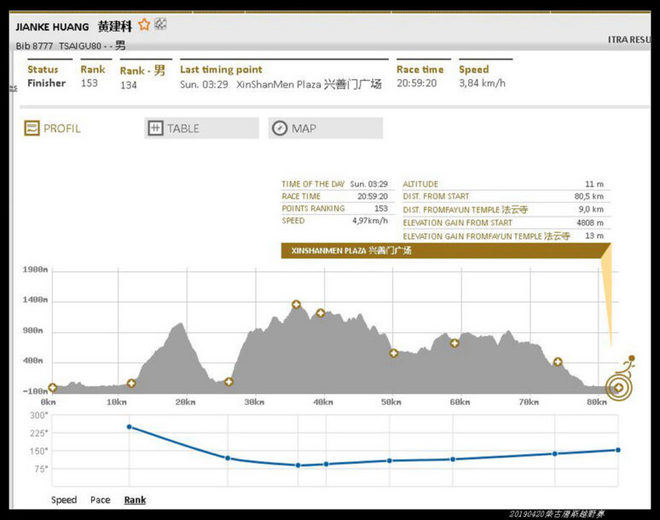Screen dimensions: 660x520
Task: Click the ITRA results header link
Action: pos(632,40)
